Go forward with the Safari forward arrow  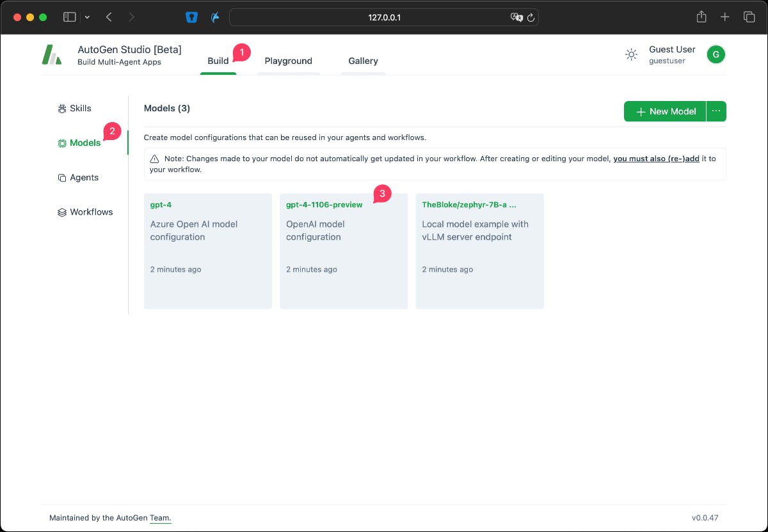[132, 17]
